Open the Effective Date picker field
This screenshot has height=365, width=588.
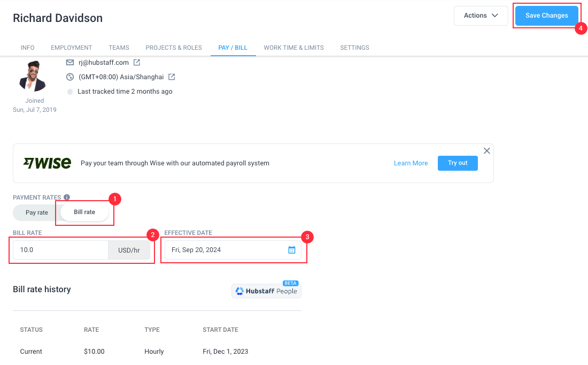coord(233,250)
